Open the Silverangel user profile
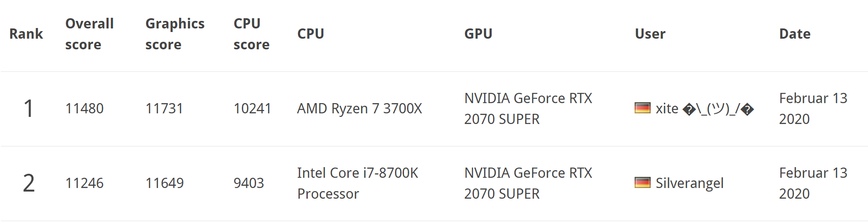 (689, 183)
